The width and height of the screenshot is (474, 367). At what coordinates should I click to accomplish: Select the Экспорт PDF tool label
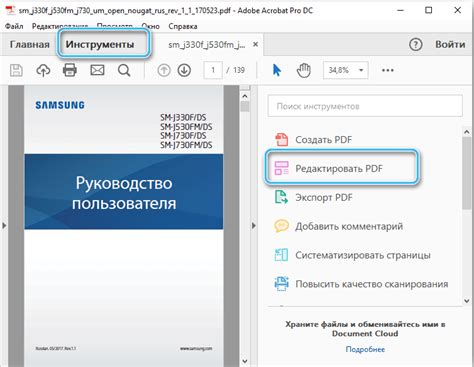click(x=324, y=197)
